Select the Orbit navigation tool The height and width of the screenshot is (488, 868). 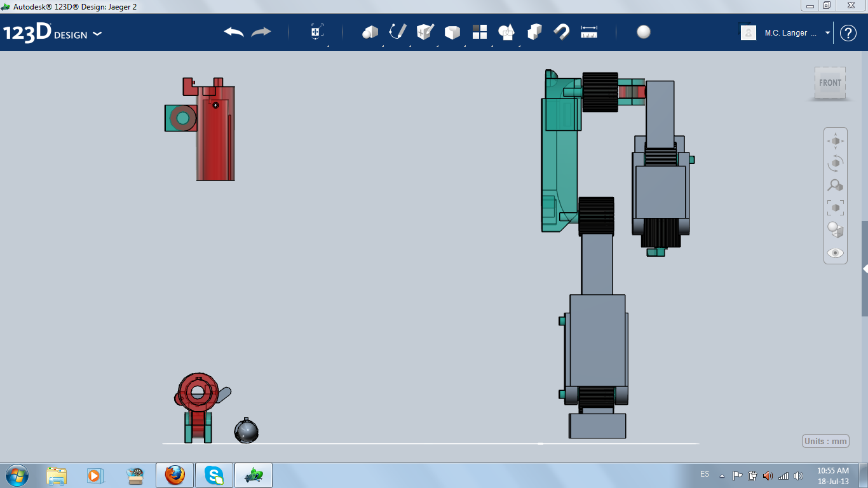[836, 163]
